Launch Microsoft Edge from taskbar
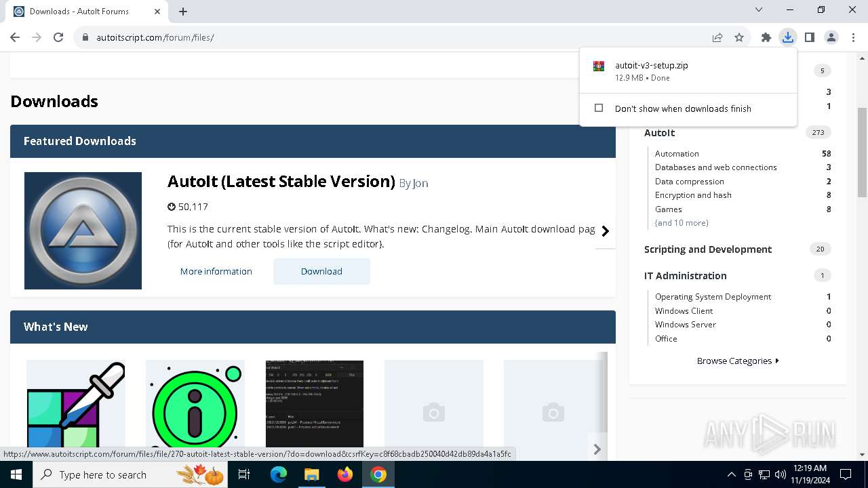Image resolution: width=868 pixels, height=488 pixels. (279, 474)
